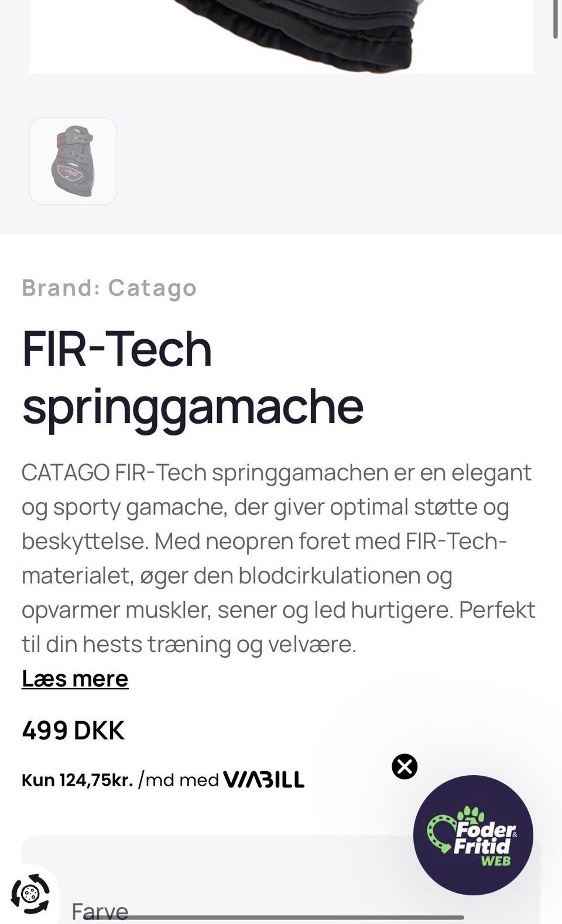Select the gamache product thumbnail

[73, 161]
